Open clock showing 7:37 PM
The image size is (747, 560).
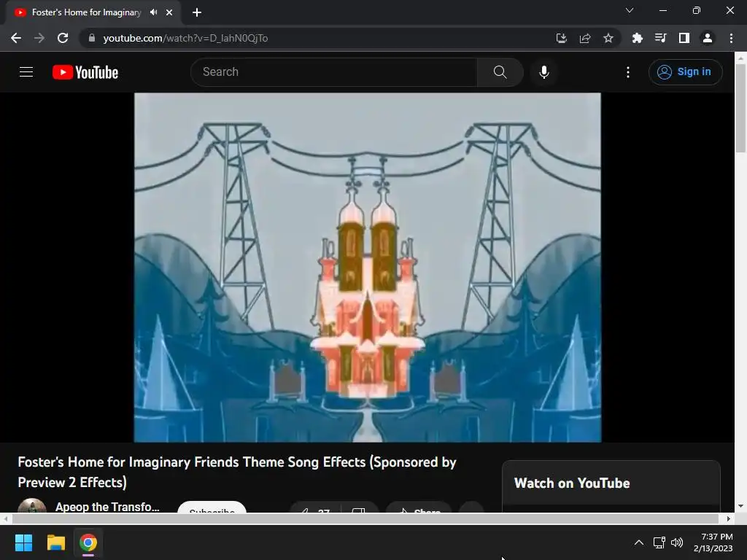point(713,542)
